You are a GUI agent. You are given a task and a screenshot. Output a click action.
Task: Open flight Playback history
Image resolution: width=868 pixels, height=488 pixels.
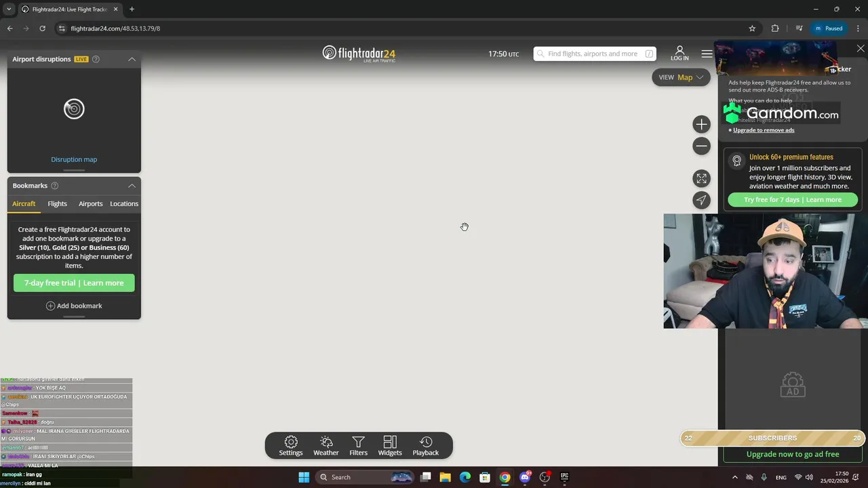(426, 446)
